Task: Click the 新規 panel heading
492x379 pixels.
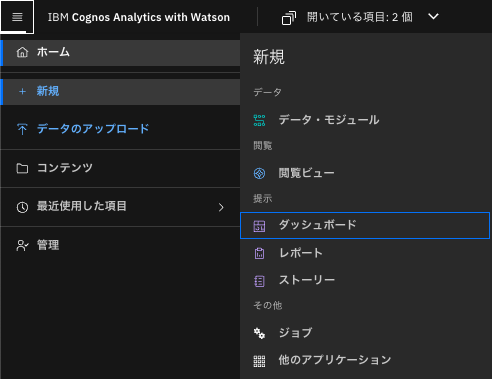Action: click(x=269, y=57)
